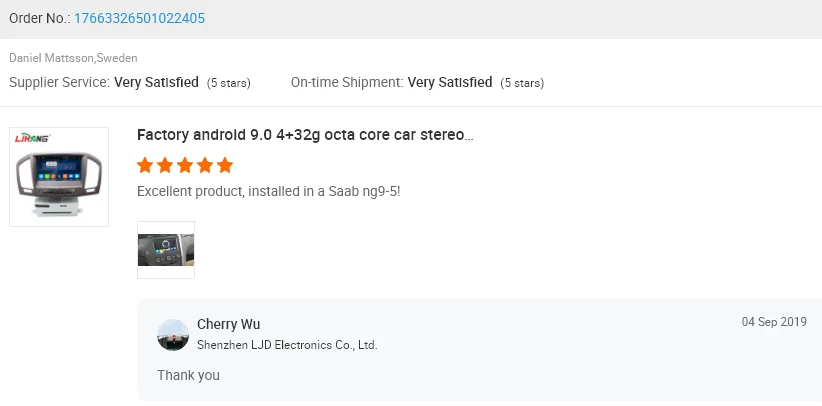
Task: Click (5 stars) beside On-time Shipment
Action: point(522,83)
